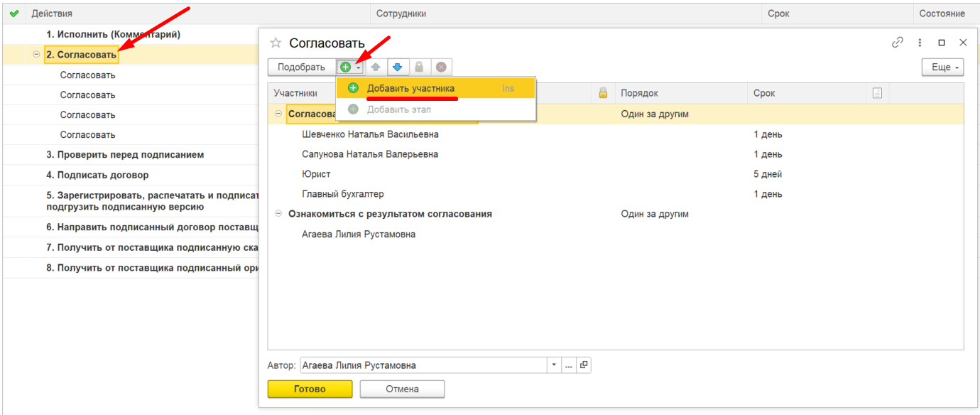Click the lock column header icon

[x=604, y=93]
